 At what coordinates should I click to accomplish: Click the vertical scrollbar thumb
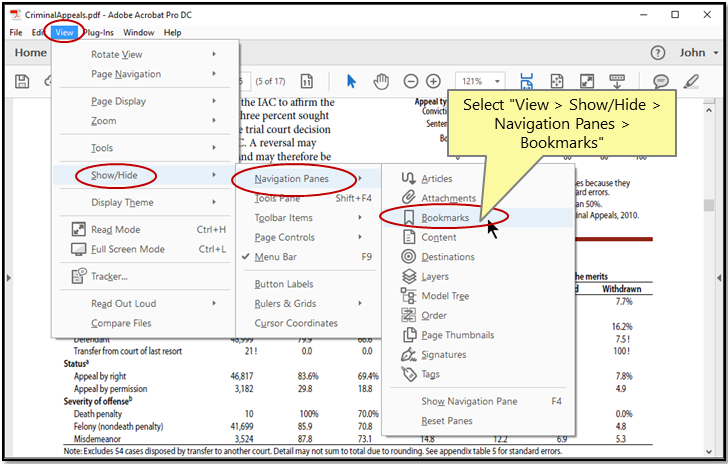(x=708, y=205)
